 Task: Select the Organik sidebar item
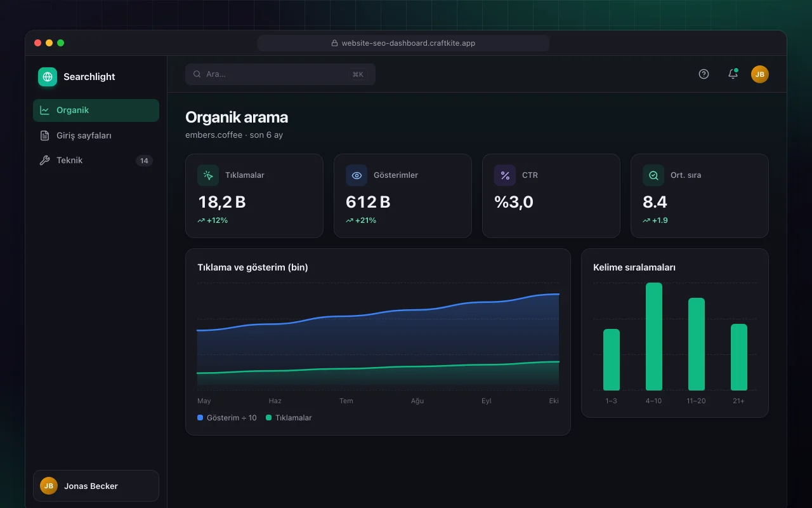[x=96, y=110]
